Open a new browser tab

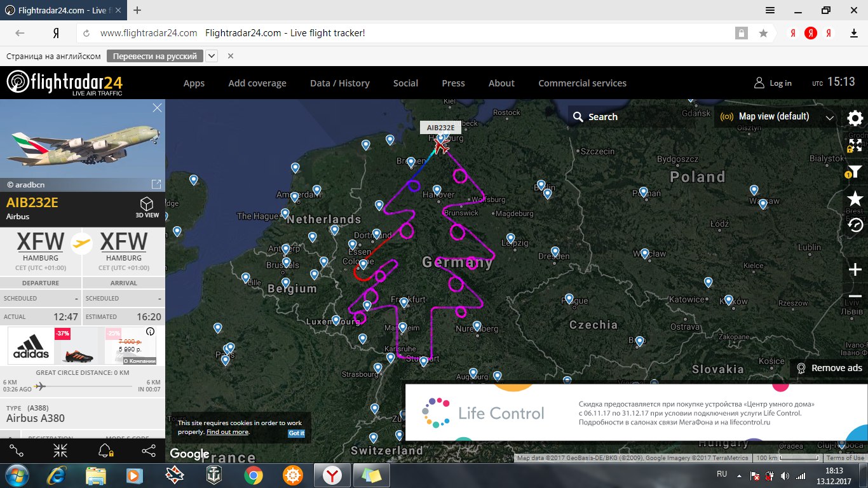[x=137, y=10]
